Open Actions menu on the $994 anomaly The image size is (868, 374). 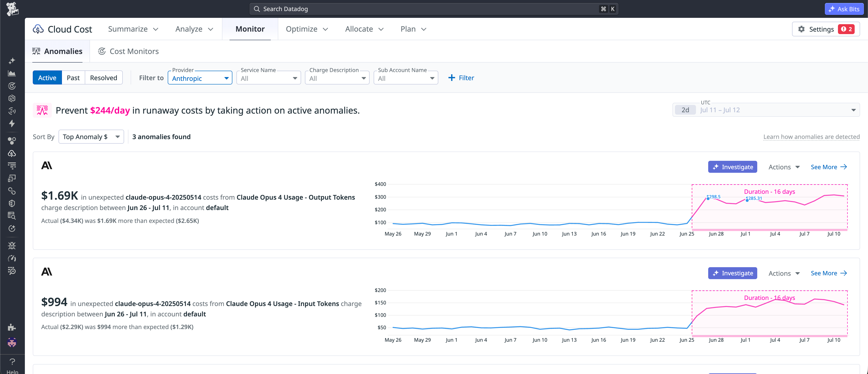click(784, 273)
